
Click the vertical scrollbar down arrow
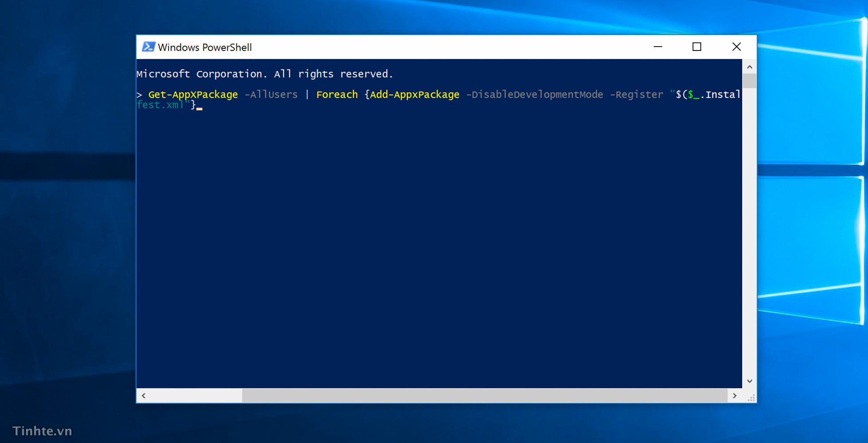750,381
